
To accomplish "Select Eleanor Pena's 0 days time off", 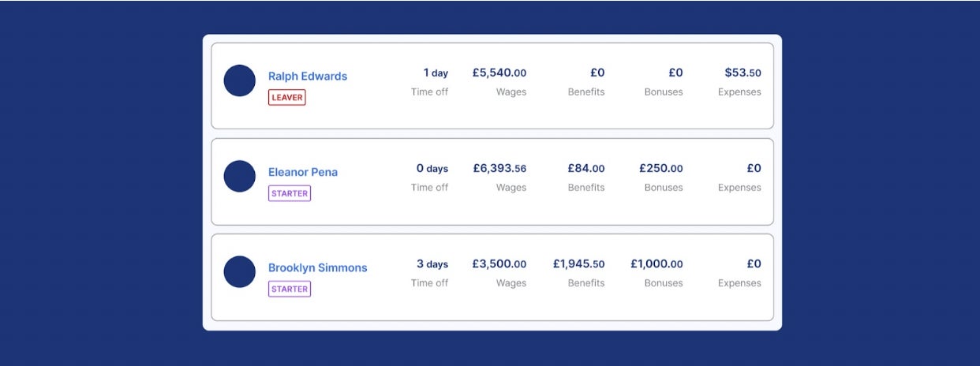I will point(432,169).
